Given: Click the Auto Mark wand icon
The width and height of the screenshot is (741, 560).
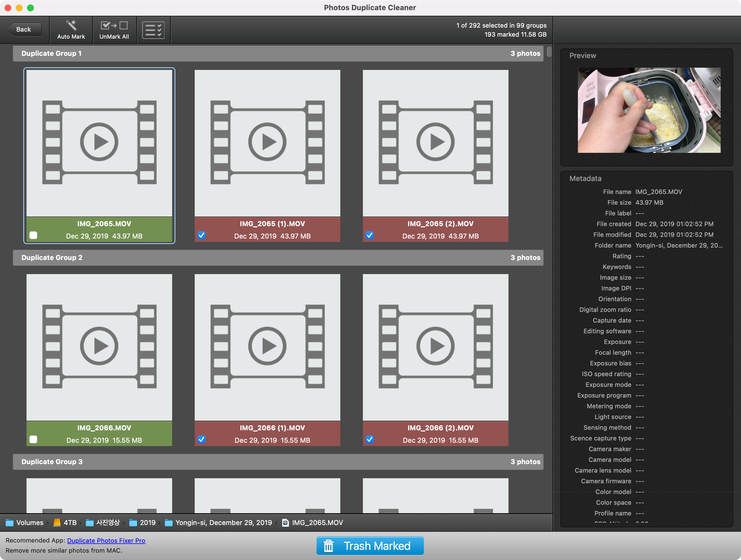Looking at the screenshot, I should (71, 25).
